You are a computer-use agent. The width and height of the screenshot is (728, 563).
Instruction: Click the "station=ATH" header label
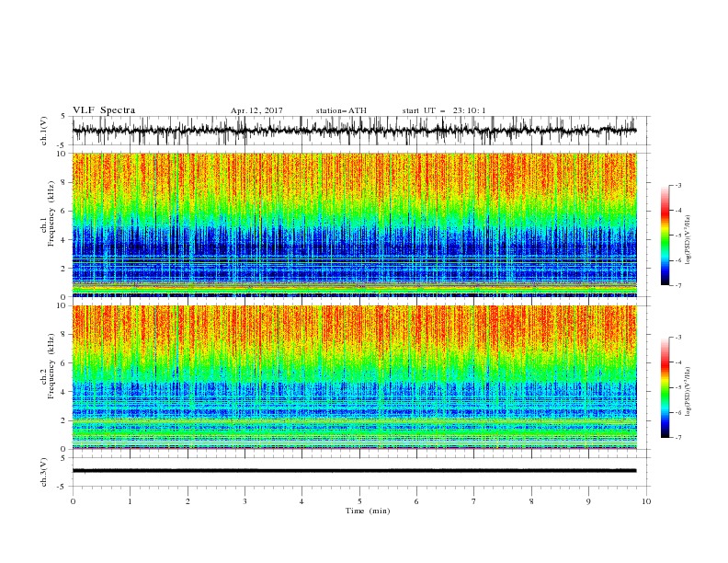coord(341,110)
